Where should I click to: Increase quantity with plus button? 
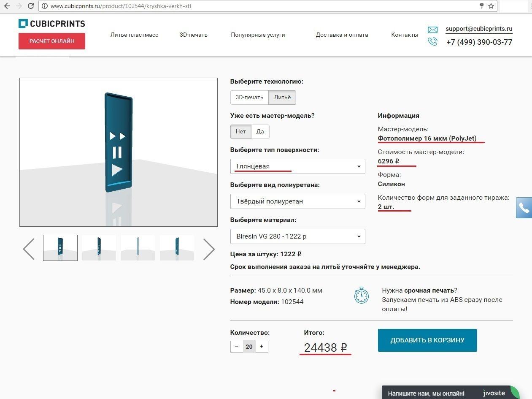click(262, 347)
